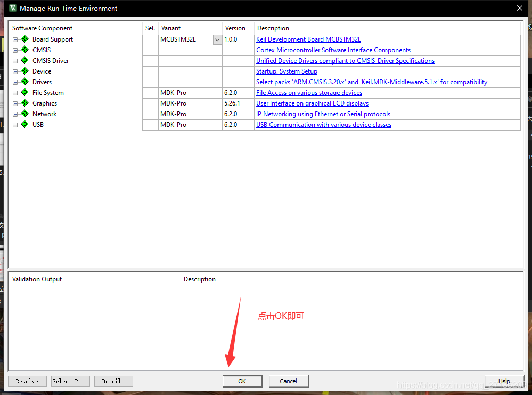Screen dimensions: 532x395
Task: Click the MDK-Pro variant cell for File System
Action: [x=190, y=93]
